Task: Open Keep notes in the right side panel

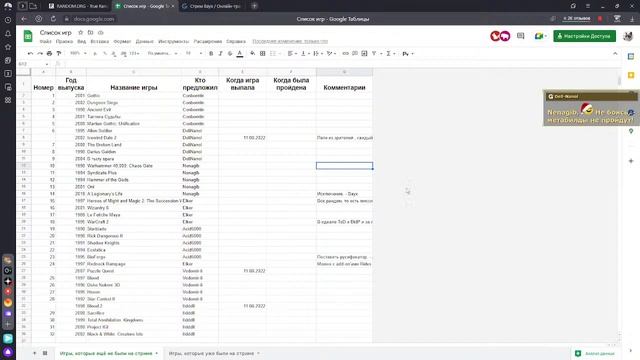Action: click(x=631, y=75)
